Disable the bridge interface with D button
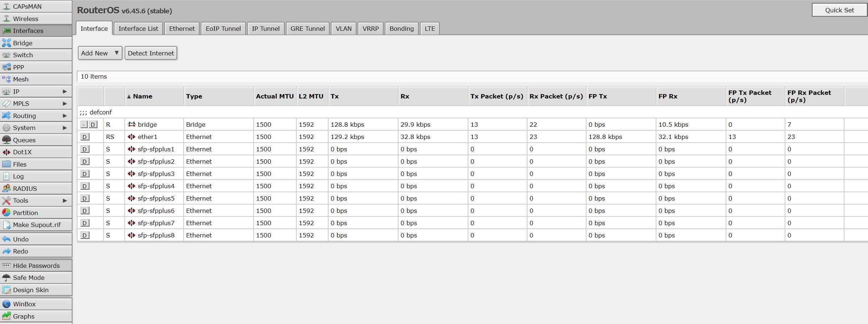 tap(93, 125)
